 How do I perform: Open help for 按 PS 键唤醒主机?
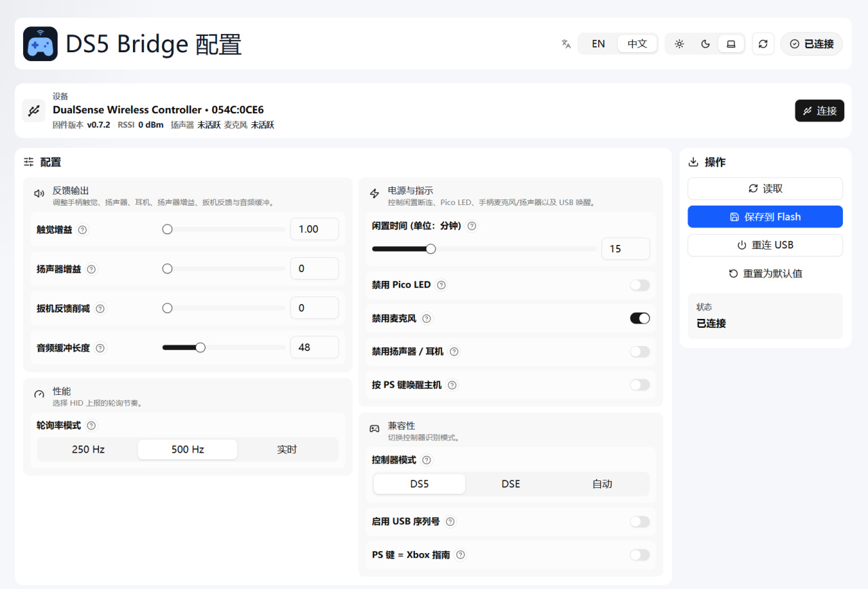(452, 385)
